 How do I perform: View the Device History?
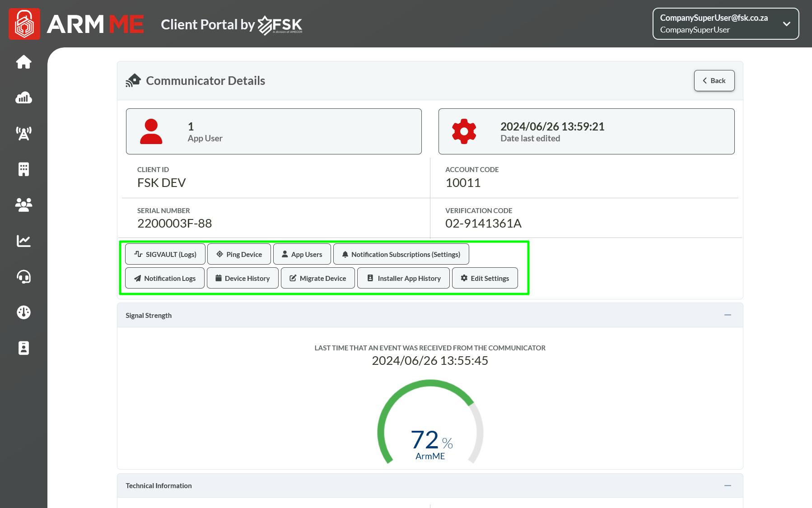pyautogui.click(x=243, y=278)
